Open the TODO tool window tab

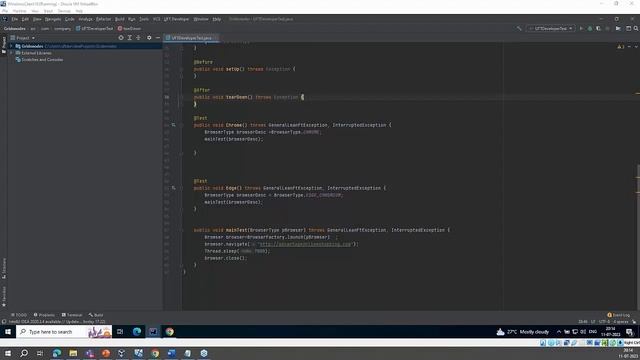(x=19, y=315)
